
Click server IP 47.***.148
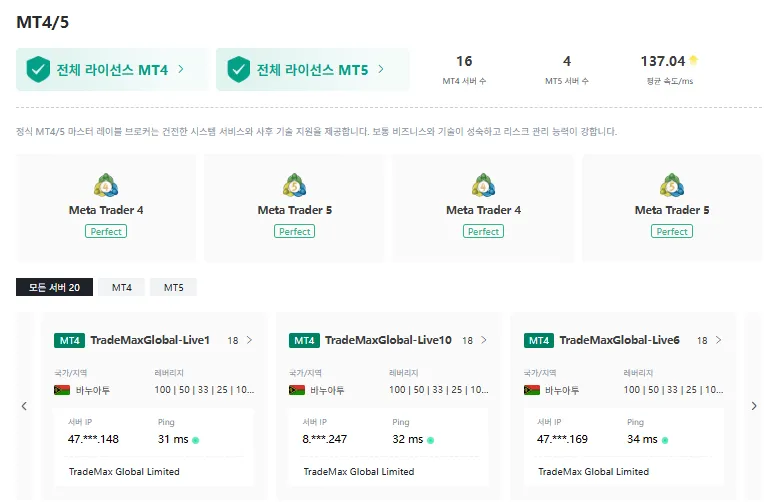click(x=93, y=439)
